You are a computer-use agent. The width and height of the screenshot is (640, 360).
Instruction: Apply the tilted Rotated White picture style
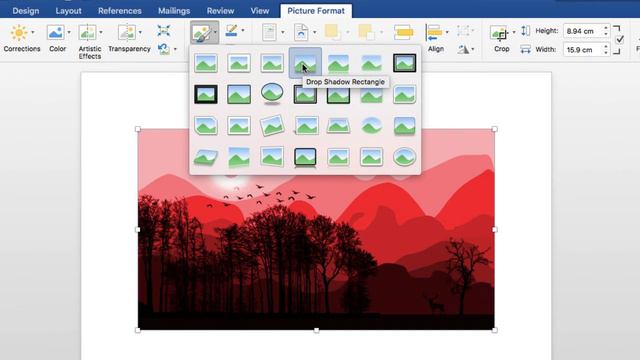pyautogui.click(x=272, y=125)
